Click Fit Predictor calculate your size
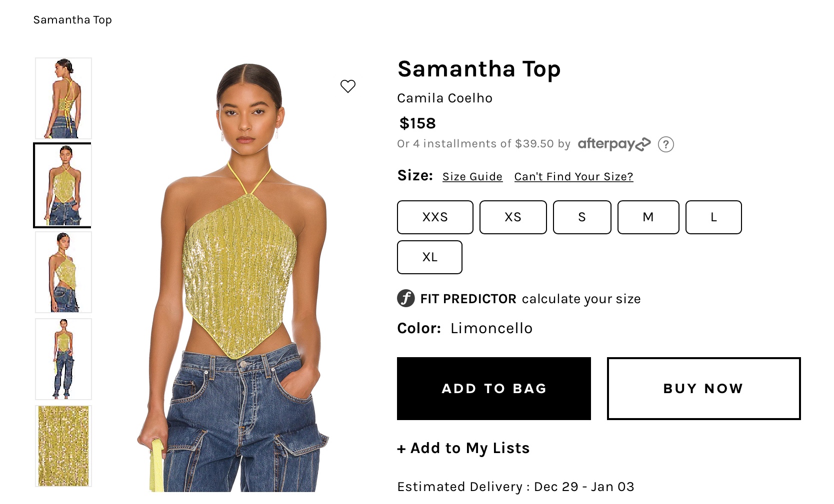Viewport: 834px width, 504px height. 530,299
